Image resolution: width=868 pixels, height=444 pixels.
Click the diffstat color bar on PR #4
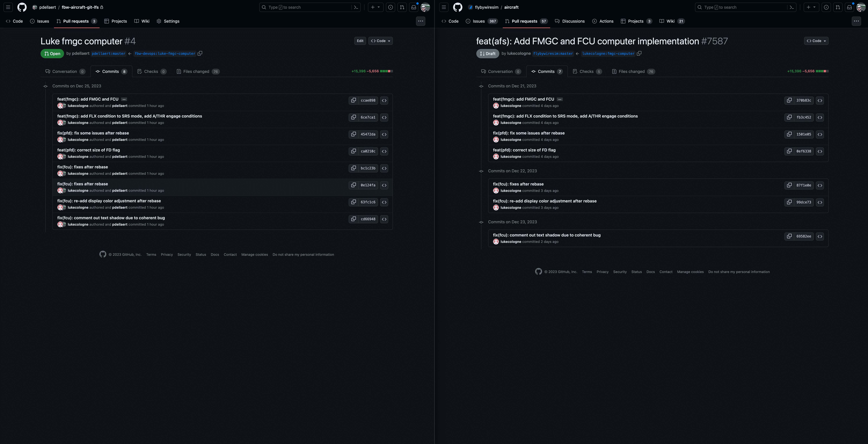point(386,71)
